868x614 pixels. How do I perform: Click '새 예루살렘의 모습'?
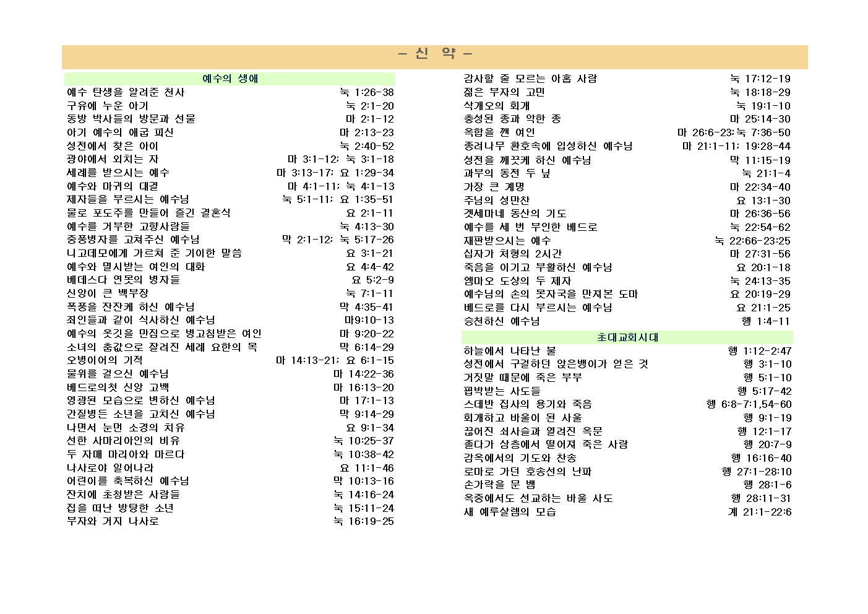pyautogui.click(x=510, y=512)
